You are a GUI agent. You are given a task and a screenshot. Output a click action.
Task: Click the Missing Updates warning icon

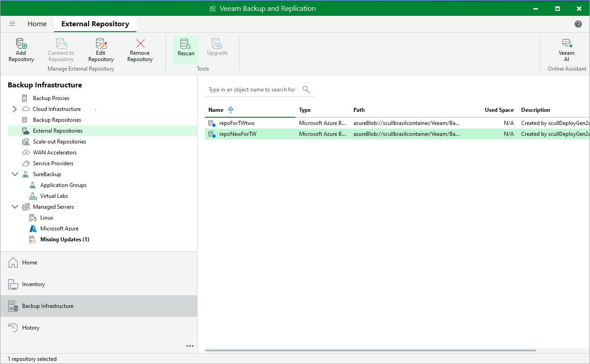(33, 239)
